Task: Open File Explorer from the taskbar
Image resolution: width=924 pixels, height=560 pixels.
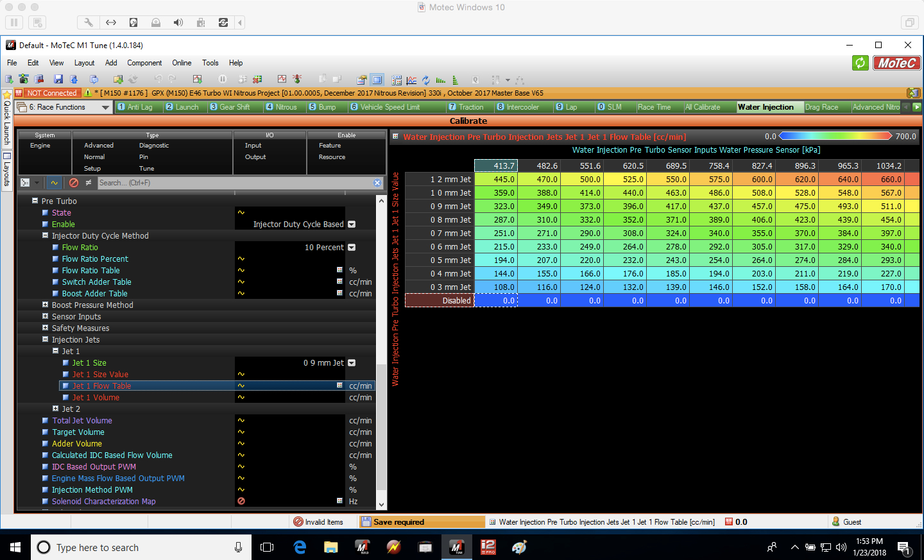Action: pyautogui.click(x=331, y=547)
